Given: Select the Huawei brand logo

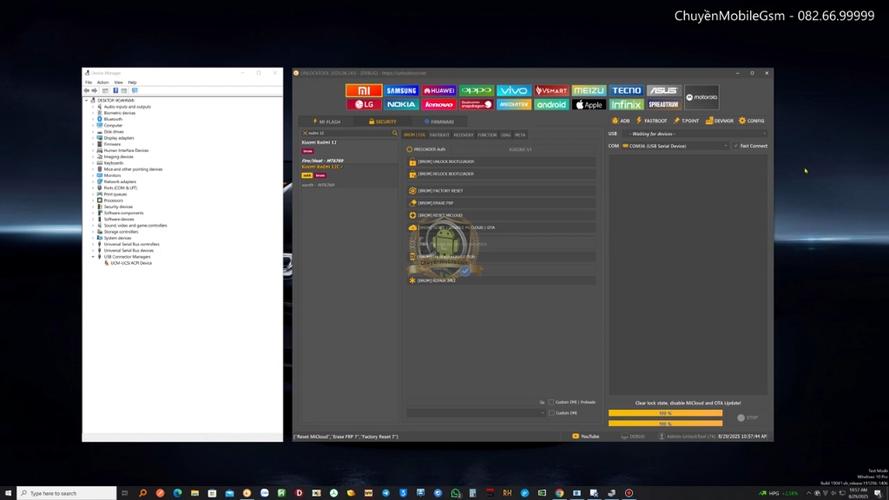Looking at the screenshot, I should pyautogui.click(x=439, y=91).
